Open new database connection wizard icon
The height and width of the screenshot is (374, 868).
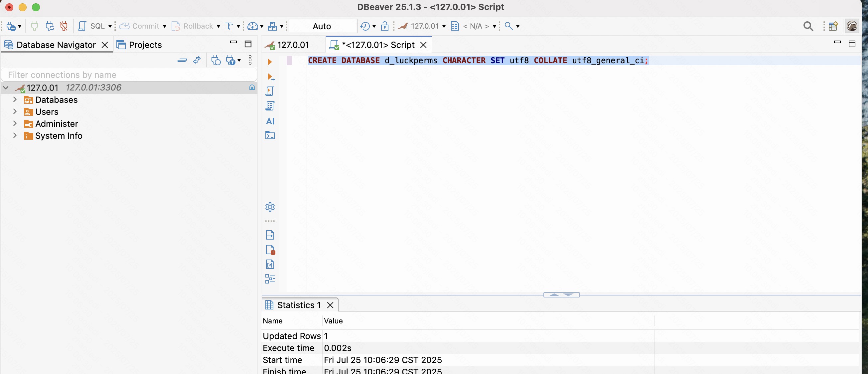click(11, 26)
